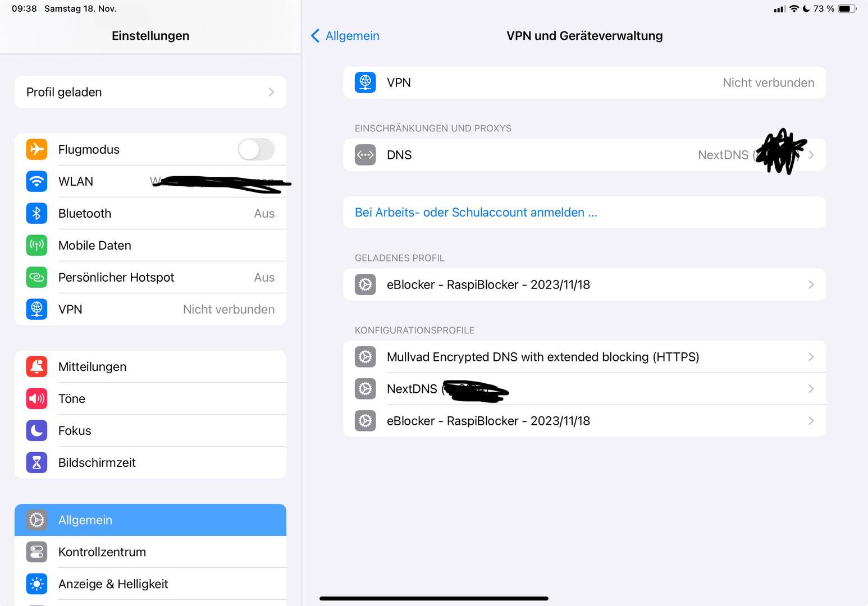Viewport: 868px width, 606px height.
Task: Toggle the Flugmodus switch
Action: (256, 149)
